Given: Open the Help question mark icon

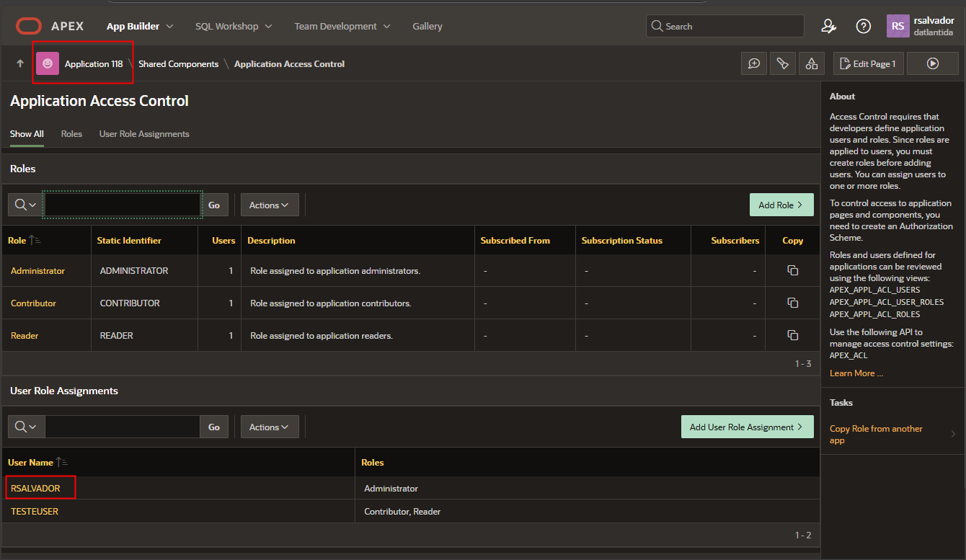Looking at the screenshot, I should coord(863,27).
